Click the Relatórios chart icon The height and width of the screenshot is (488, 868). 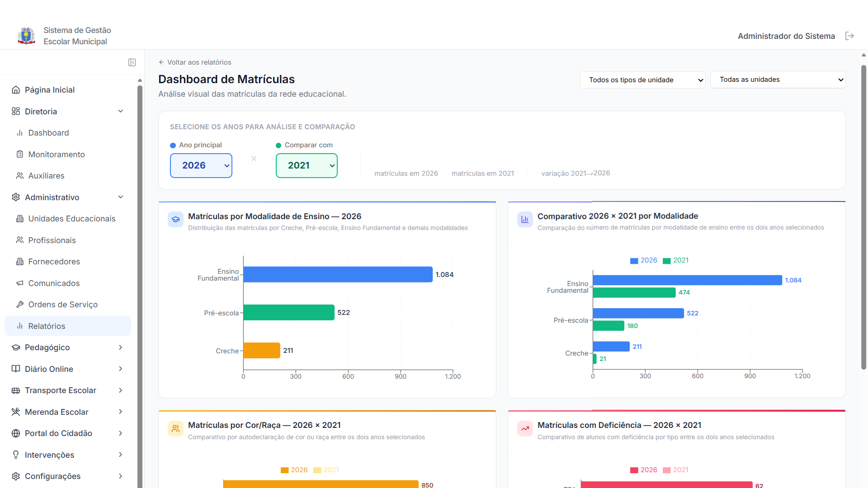(20, 326)
